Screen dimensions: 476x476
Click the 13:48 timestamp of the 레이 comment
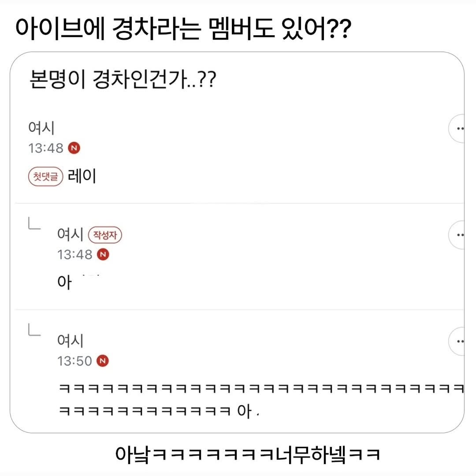pos(46,149)
